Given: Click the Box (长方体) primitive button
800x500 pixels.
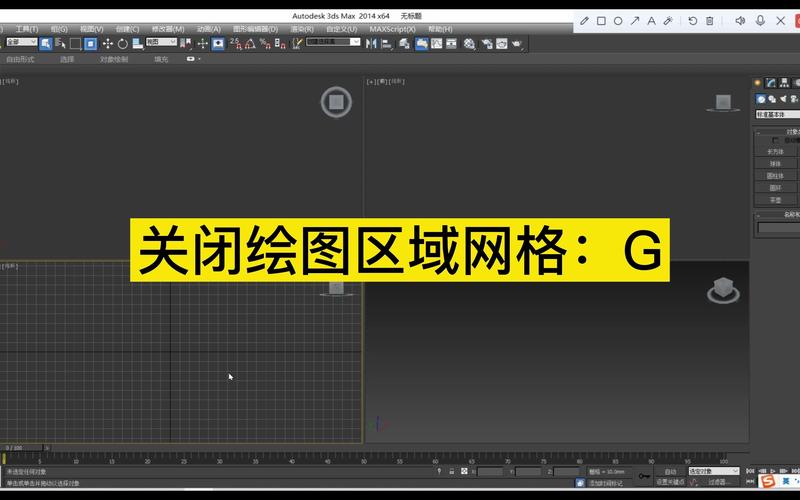Looking at the screenshot, I should (x=776, y=152).
